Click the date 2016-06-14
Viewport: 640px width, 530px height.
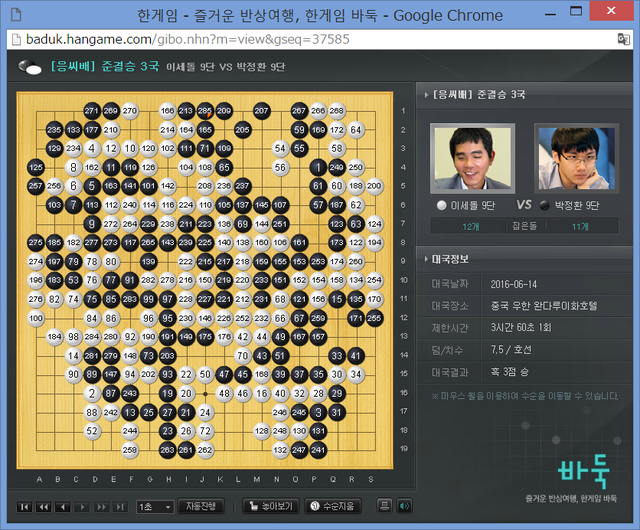click(x=513, y=285)
